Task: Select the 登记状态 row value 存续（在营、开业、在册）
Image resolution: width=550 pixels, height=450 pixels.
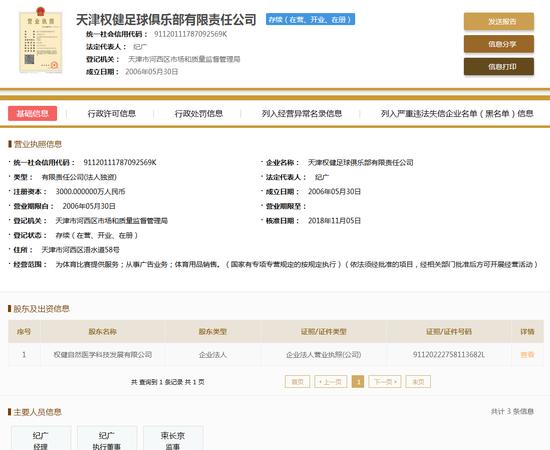Action: 96,235
